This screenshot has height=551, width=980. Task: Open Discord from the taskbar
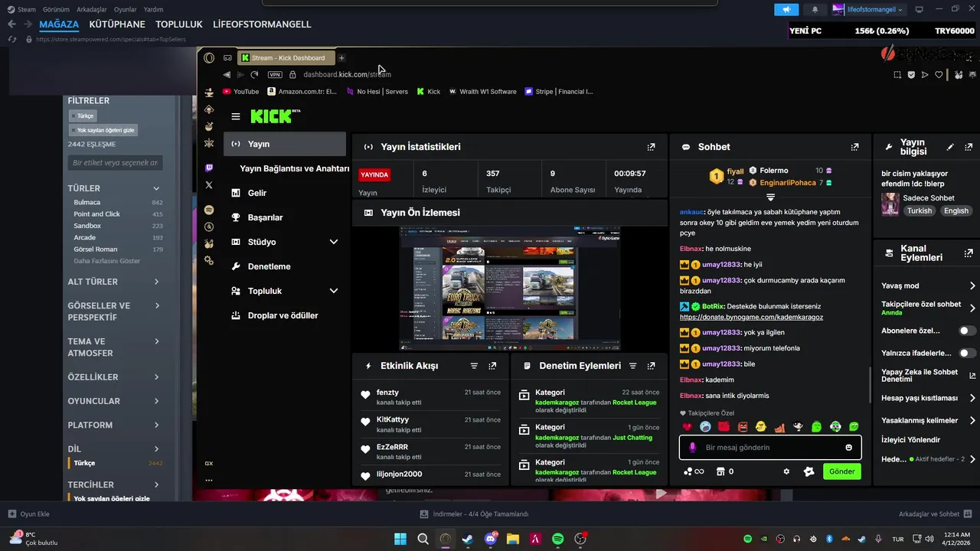tap(491, 539)
